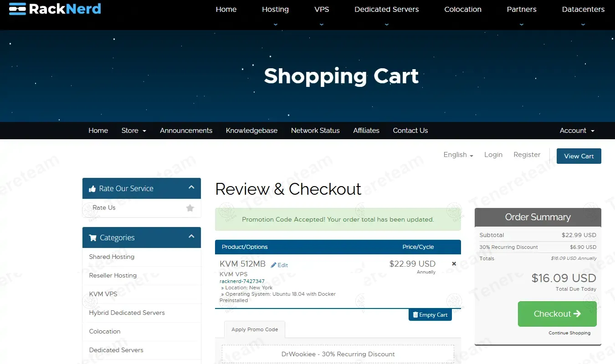Click the Empty Cart button
The image size is (615, 364).
coord(430,315)
